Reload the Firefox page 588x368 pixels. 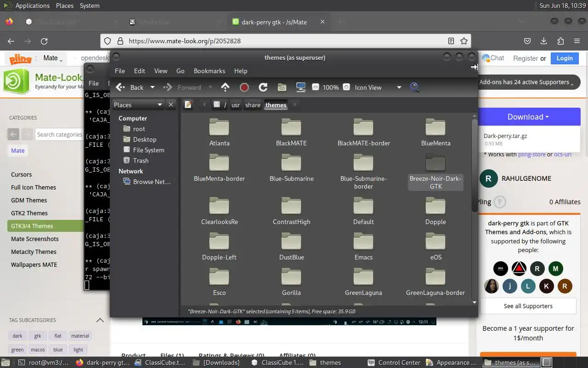[x=44, y=41]
